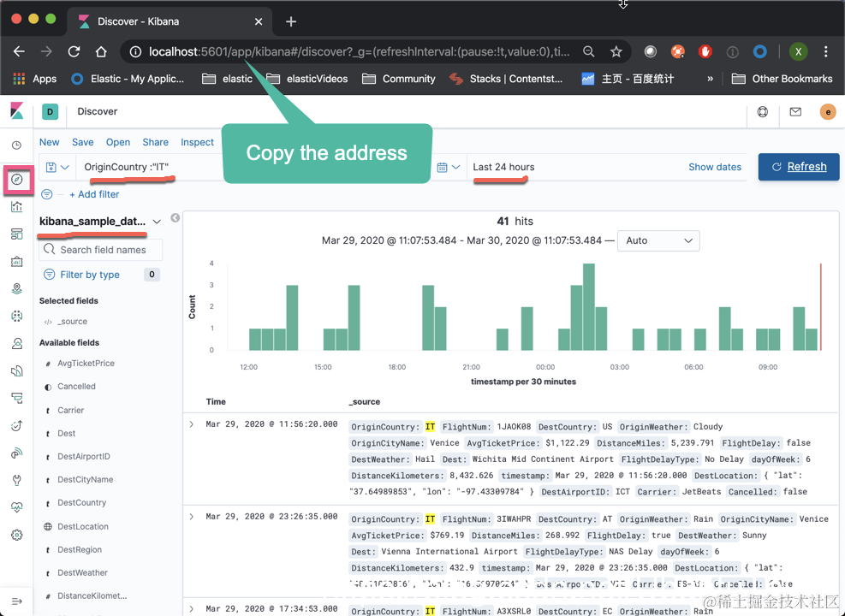Open the filter options menu icon
Viewport: 845px width, 616px height.
pos(47,194)
